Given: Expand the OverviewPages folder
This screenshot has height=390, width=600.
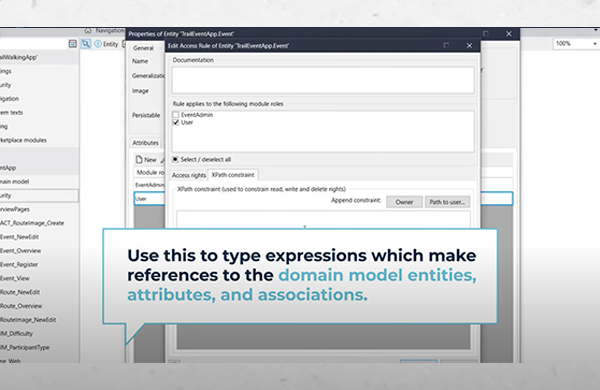Looking at the screenshot, I should pos(15,209).
